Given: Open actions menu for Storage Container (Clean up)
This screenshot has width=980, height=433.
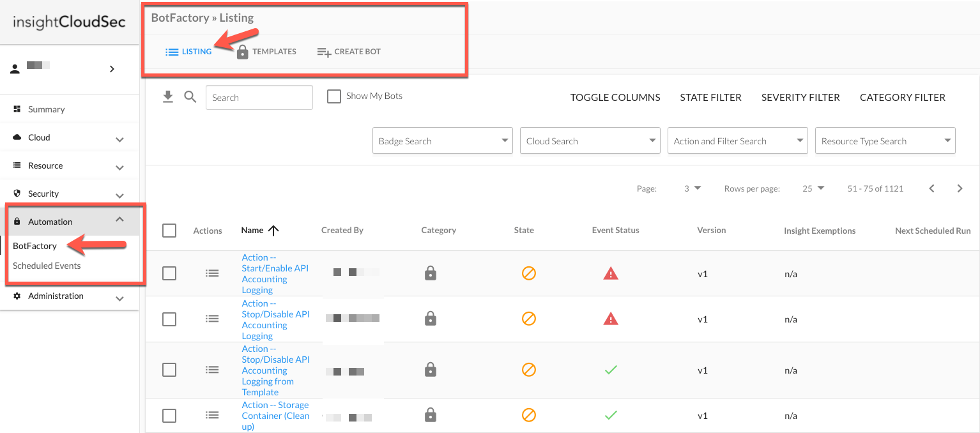Looking at the screenshot, I should (x=212, y=415).
